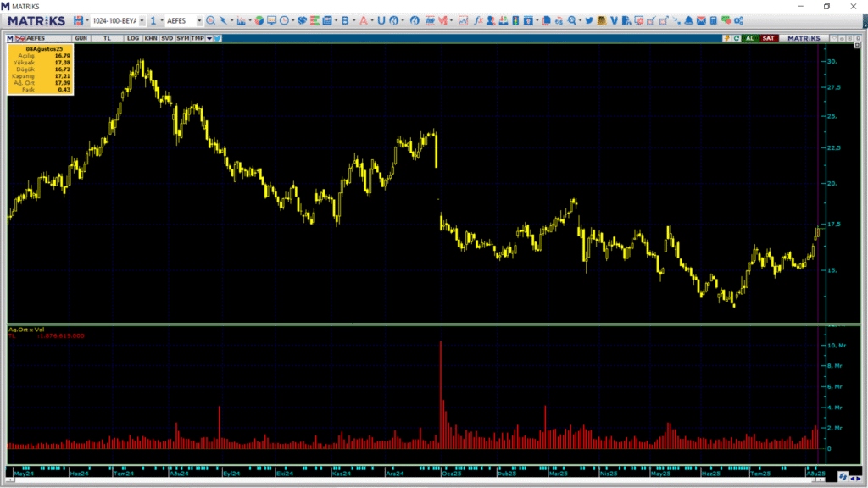The width and height of the screenshot is (868, 488).
Task: Toggle the TMP template button
Action: [198, 38]
